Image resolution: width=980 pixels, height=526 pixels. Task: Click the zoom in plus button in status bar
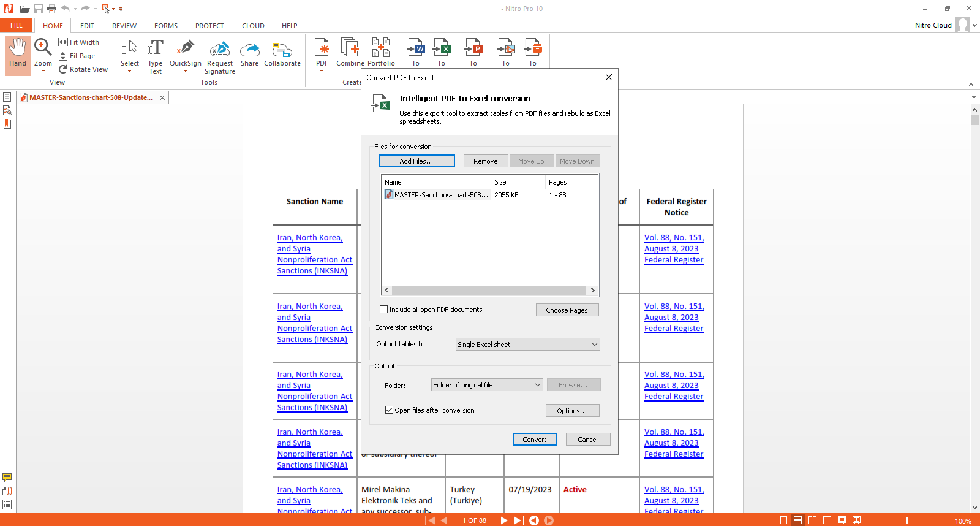943,520
